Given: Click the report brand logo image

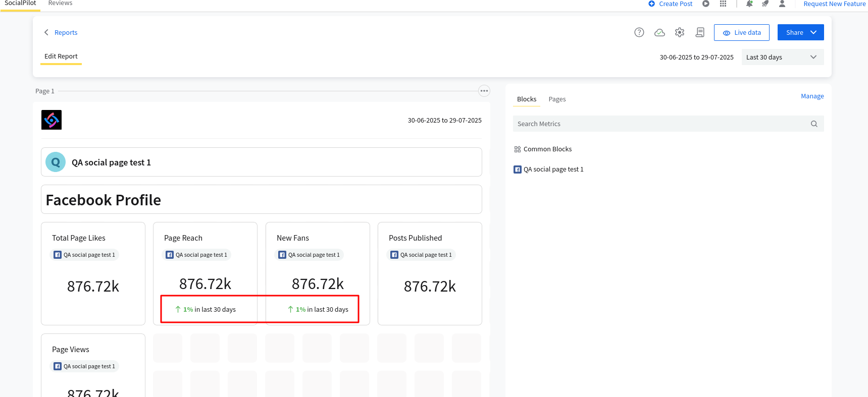Looking at the screenshot, I should click(x=52, y=120).
